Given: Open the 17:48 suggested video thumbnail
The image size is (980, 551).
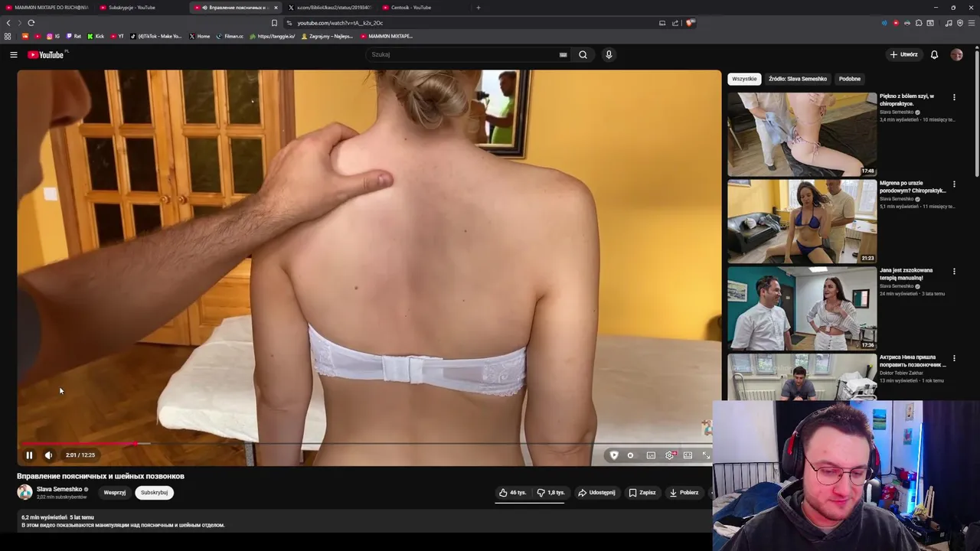Looking at the screenshot, I should point(802,135).
